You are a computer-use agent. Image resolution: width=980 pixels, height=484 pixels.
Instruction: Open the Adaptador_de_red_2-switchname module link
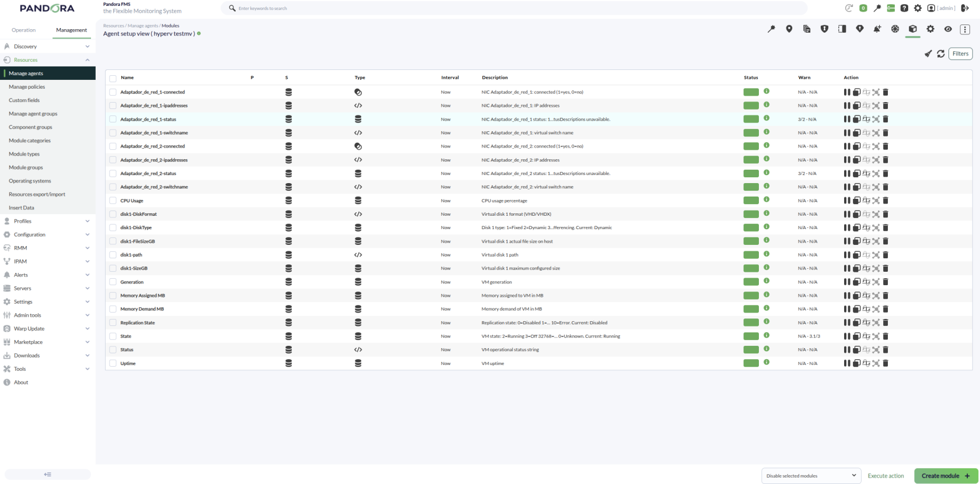click(x=154, y=187)
